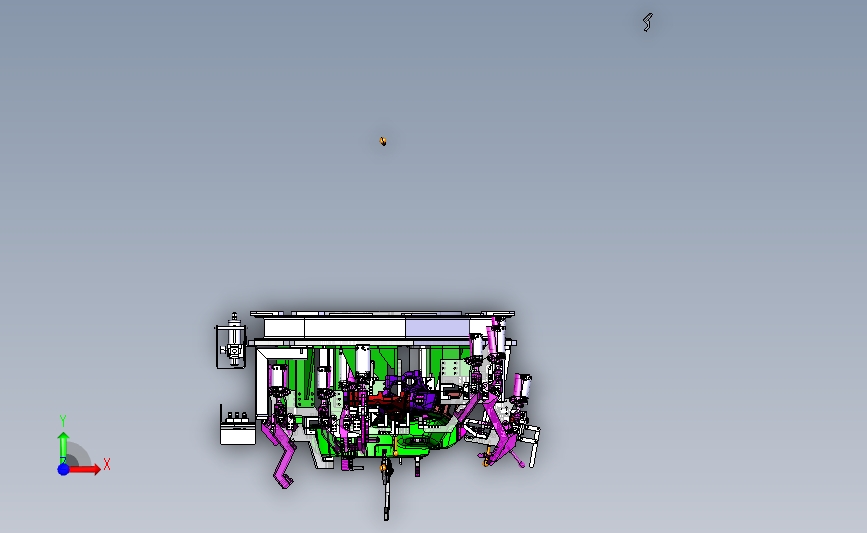Screen dimensions: 867x533
Task: Click the blue Z axis ball of the triad
Action: [63, 469]
